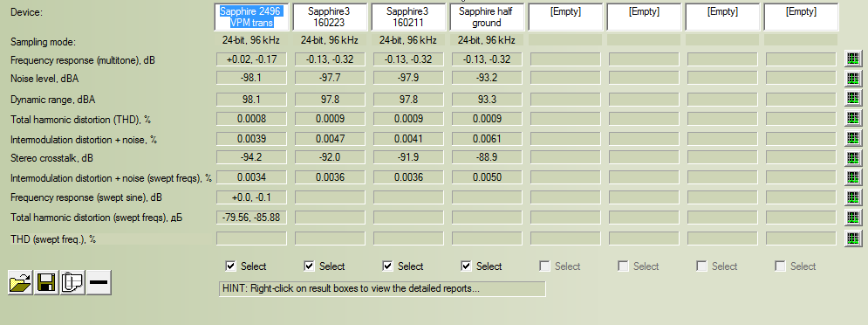
Task: Click the first [Empty] device slot
Action: [566, 17]
